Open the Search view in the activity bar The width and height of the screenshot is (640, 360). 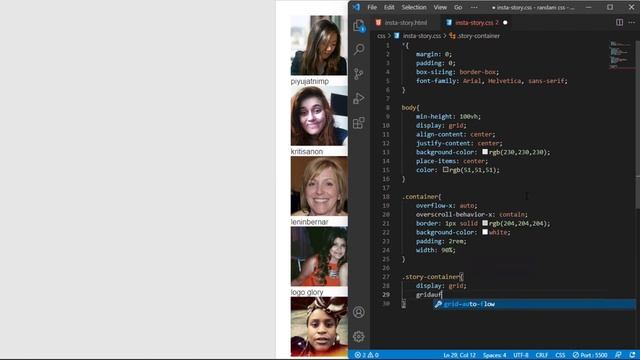[x=359, y=49]
